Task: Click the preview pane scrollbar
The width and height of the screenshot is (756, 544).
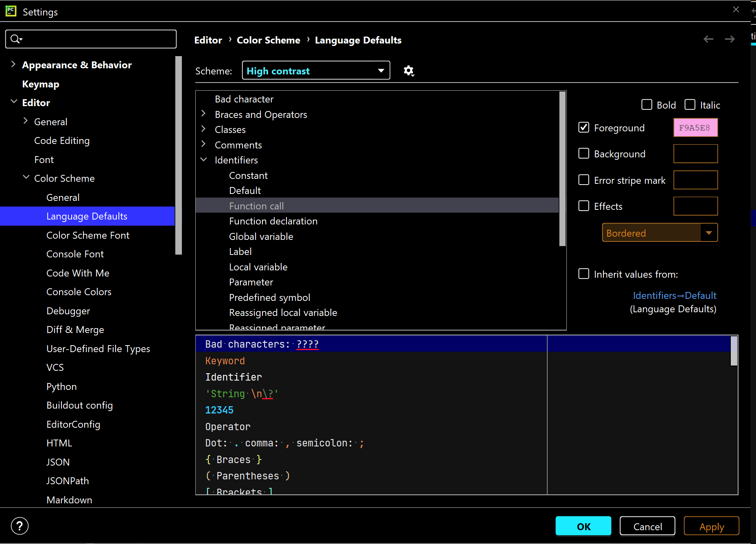Action: (734, 351)
